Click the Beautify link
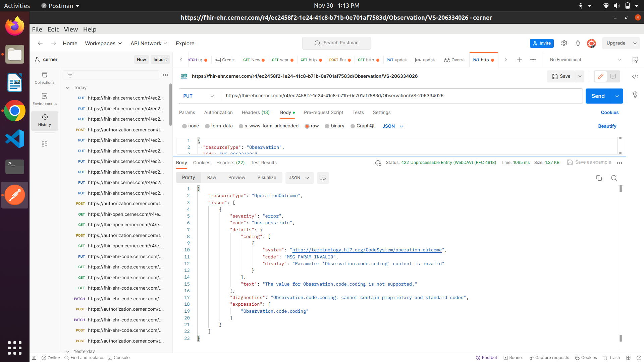 point(607,126)
